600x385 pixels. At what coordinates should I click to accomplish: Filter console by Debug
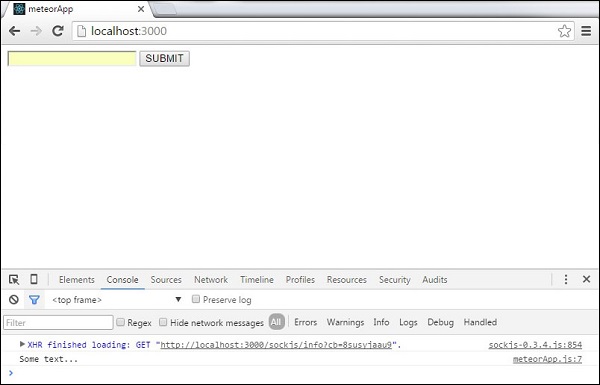(x=440, y=323)
